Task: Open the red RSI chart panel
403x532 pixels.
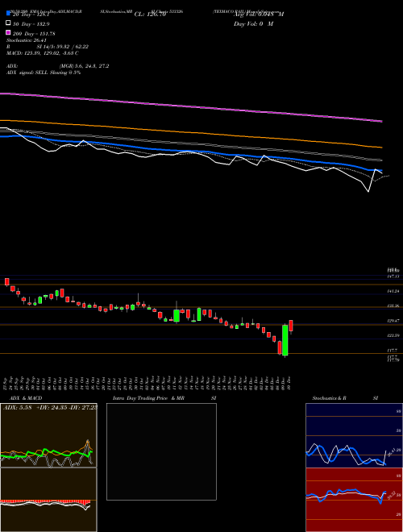Action: point(354,500)
